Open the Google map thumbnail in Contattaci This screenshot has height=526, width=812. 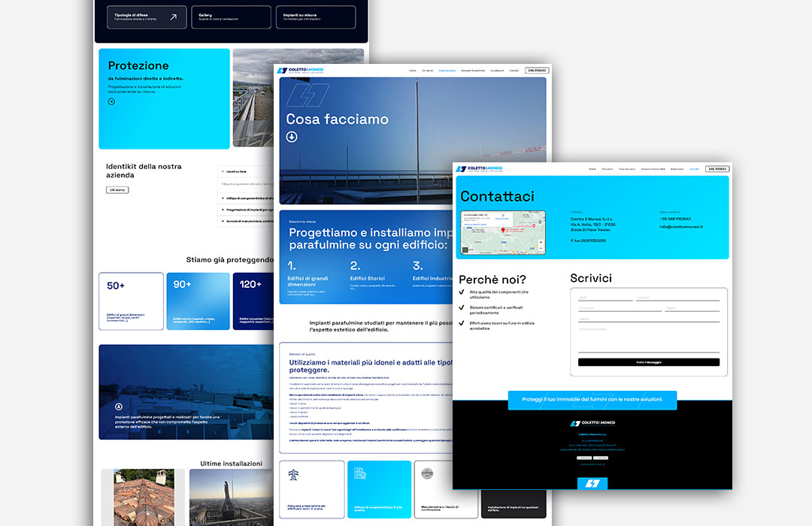(503, 232)
